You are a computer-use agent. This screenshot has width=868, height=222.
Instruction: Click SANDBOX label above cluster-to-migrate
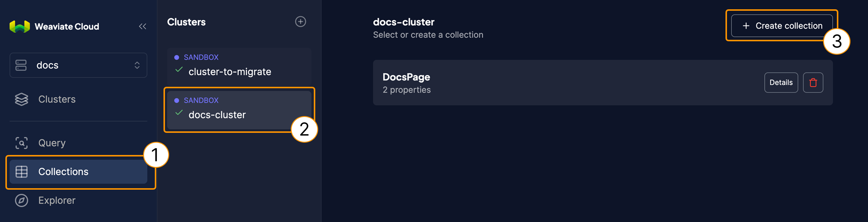(201, 57)
